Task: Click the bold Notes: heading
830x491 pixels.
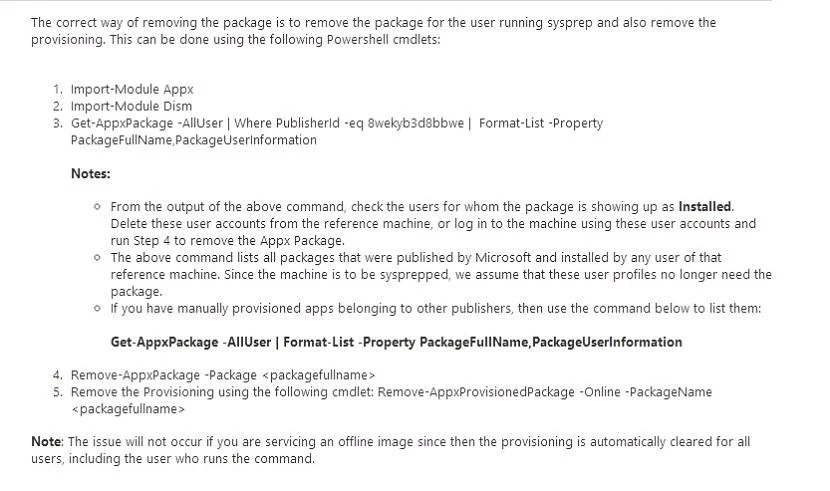Action: click(91, 174)
